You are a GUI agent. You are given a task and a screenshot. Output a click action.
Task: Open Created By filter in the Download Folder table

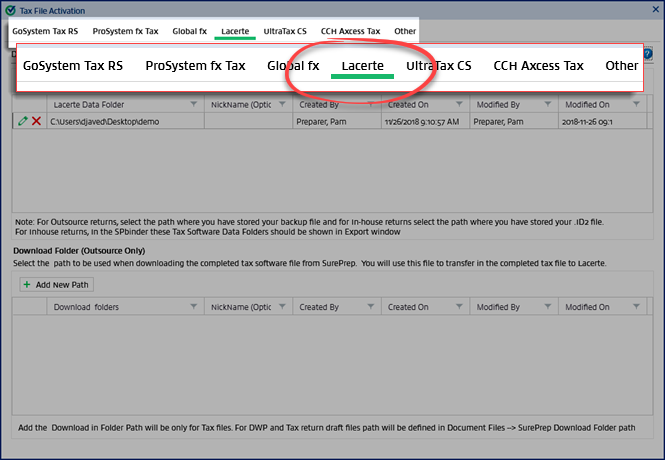click(x=370, y=308)
